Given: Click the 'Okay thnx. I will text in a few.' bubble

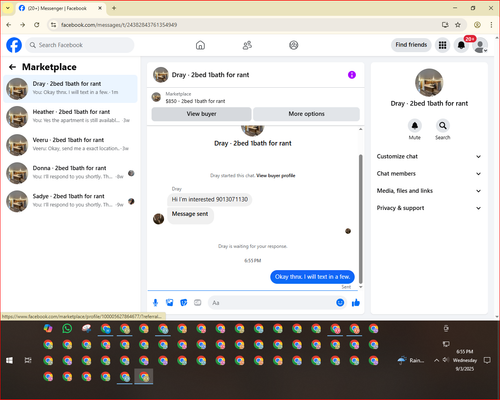Looking at the screenshot, I should [312, 277].
